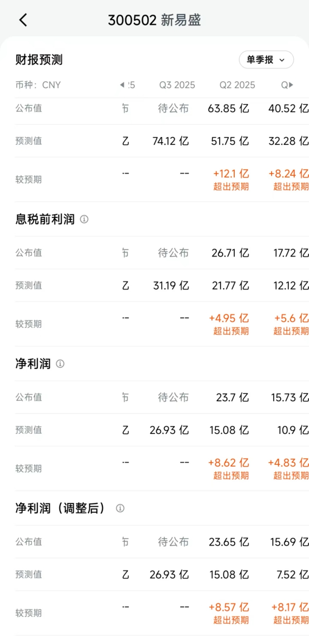Tap the 63.85 亿 Q2 2025 reported value

point(228,108)
